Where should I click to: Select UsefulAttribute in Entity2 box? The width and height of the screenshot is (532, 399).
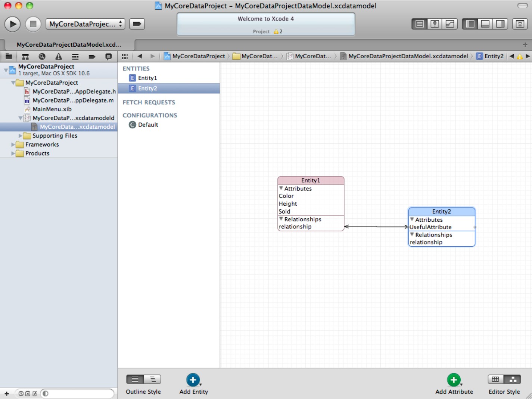pos(430,227)
